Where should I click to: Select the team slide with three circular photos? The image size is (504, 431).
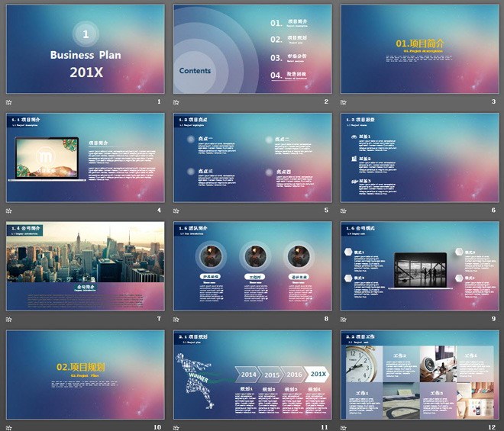pos(252,265)
